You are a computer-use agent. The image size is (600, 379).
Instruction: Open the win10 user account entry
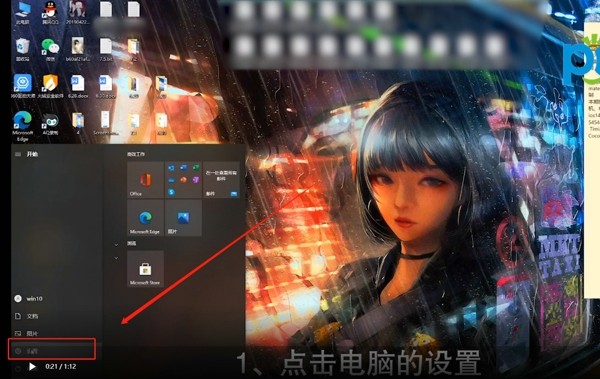29,299
